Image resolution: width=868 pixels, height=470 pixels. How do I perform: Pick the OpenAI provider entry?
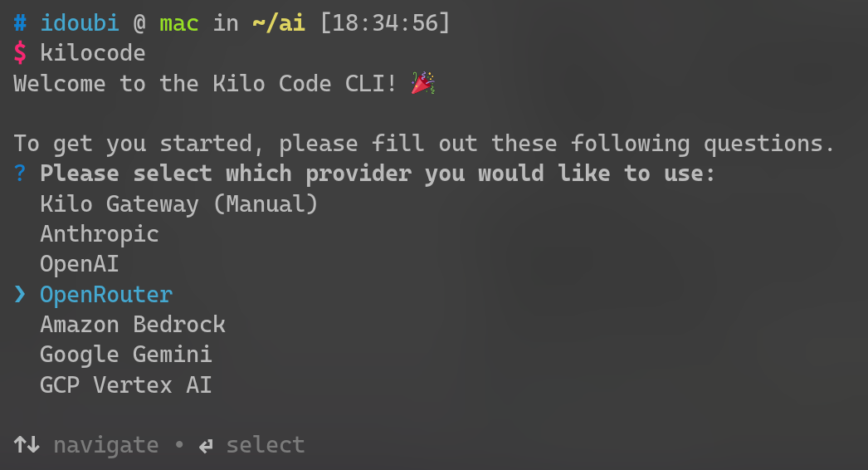[79, 264]
